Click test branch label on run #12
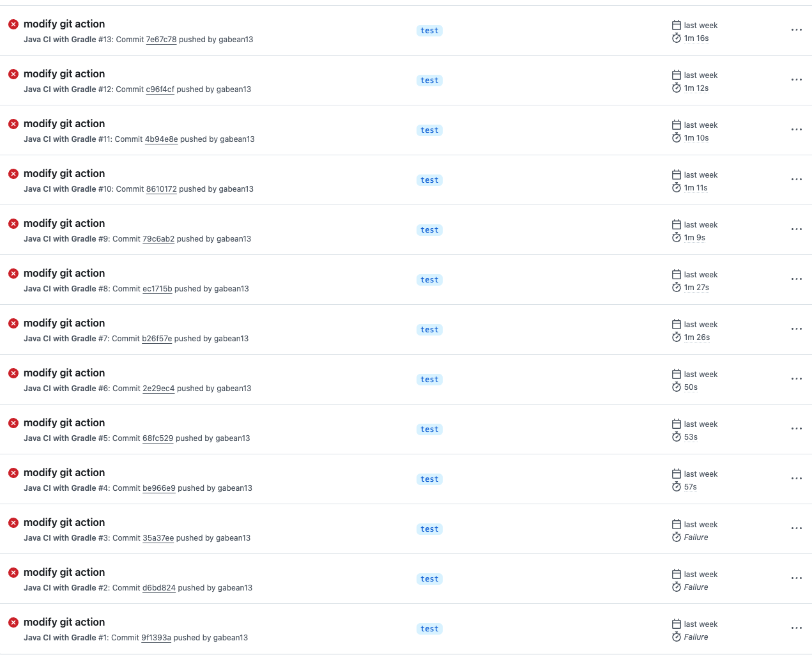This screenshot has width=812, height=664. click(x=429, y=81)
